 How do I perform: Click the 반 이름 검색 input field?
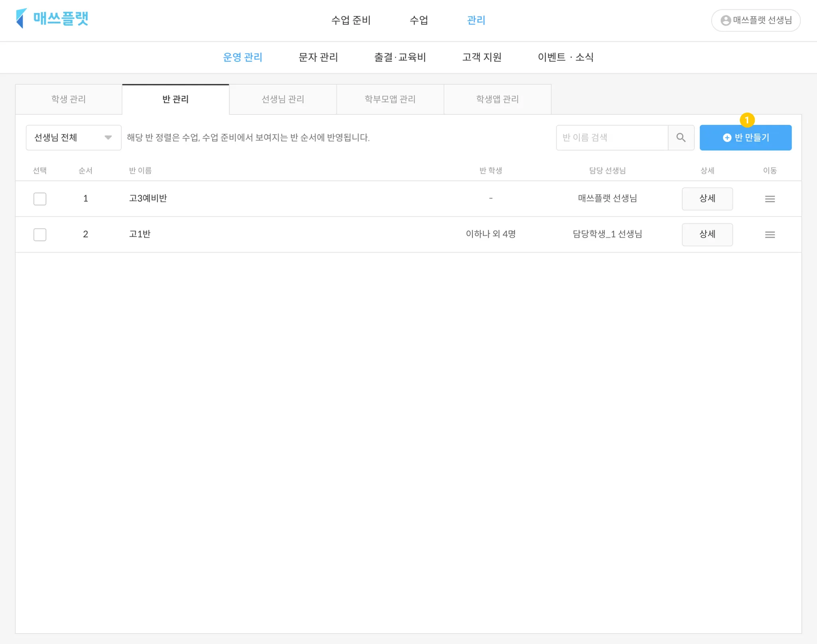tap(612, 138)
